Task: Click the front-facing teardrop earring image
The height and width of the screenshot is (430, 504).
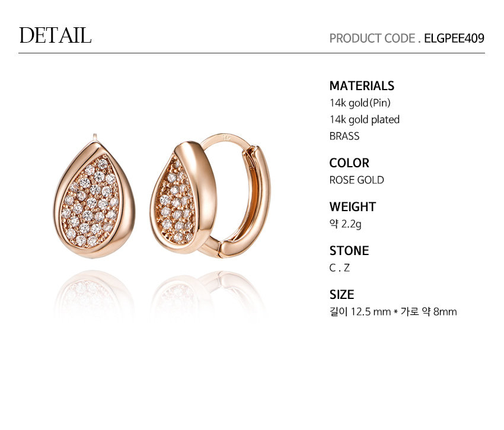Action: point(94,196)
